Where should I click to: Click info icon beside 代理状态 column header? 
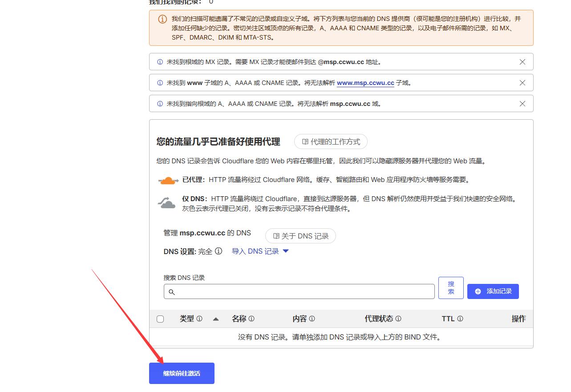[x=398, y=319]
